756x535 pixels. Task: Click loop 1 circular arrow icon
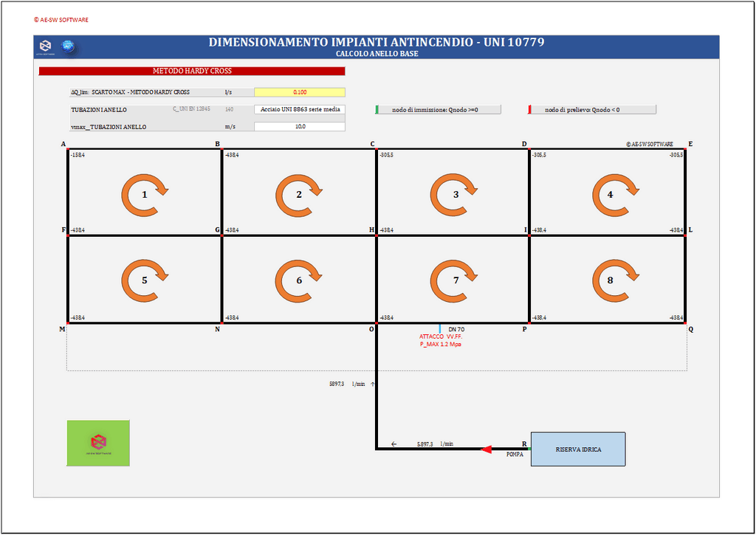145,195
